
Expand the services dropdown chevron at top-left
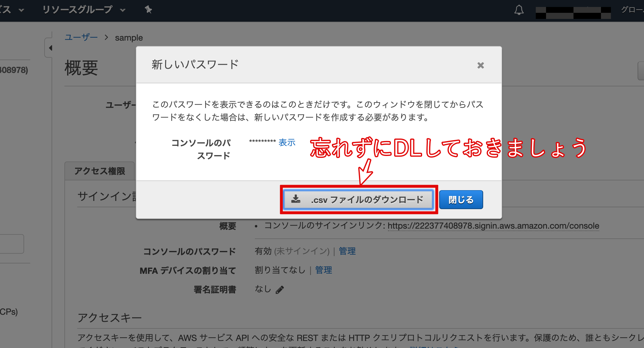point(21,10)
